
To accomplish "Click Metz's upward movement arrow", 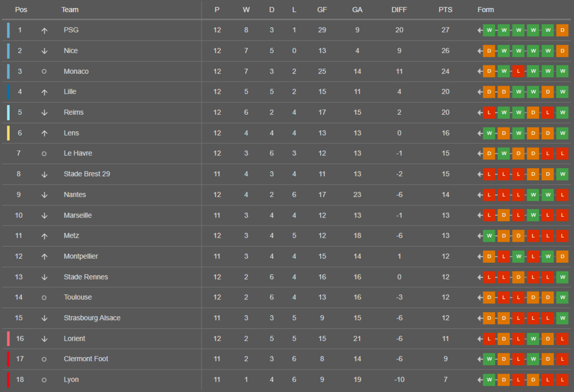I will [44, 236].
